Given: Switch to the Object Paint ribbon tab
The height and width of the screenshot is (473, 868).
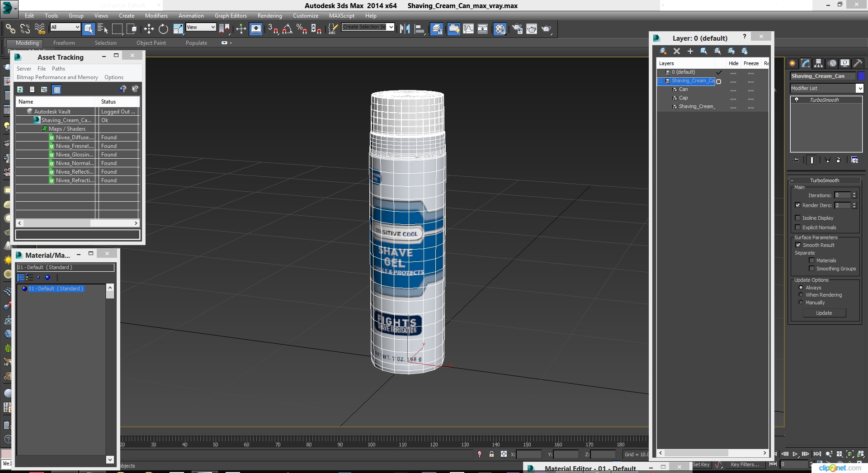Looking at the screenshot, I should tap(151, 43).
